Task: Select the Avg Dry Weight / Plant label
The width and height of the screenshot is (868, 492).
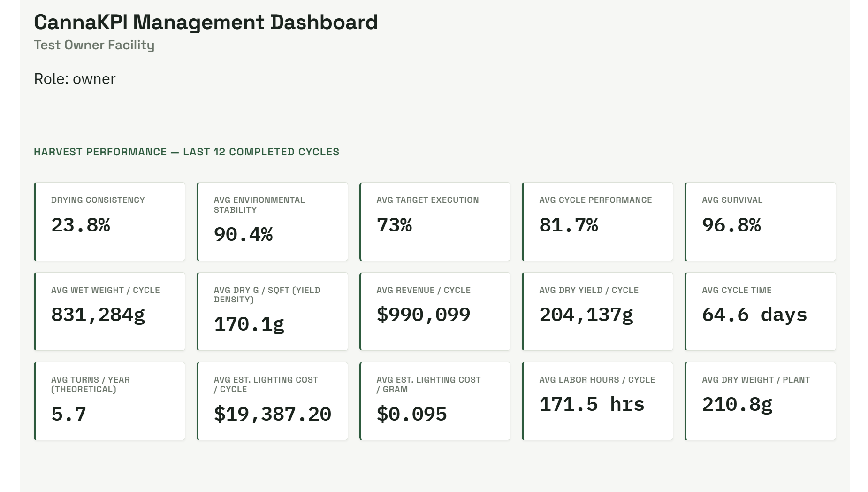Action: (x=756, y=380)
